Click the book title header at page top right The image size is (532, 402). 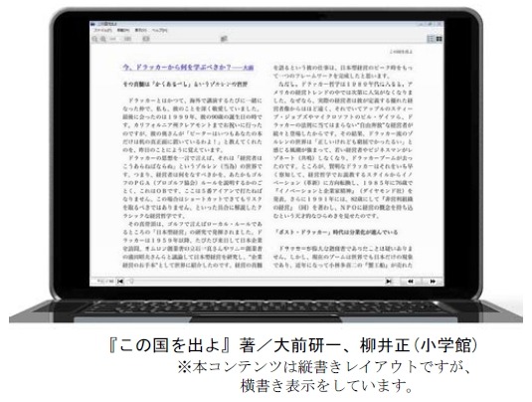point(401,52)
